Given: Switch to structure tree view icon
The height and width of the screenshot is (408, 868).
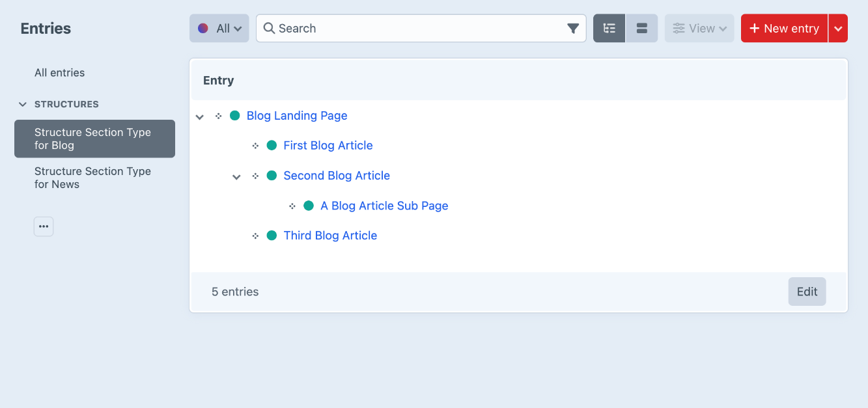Looking at the screenshot, I should [x=609, y=29].
